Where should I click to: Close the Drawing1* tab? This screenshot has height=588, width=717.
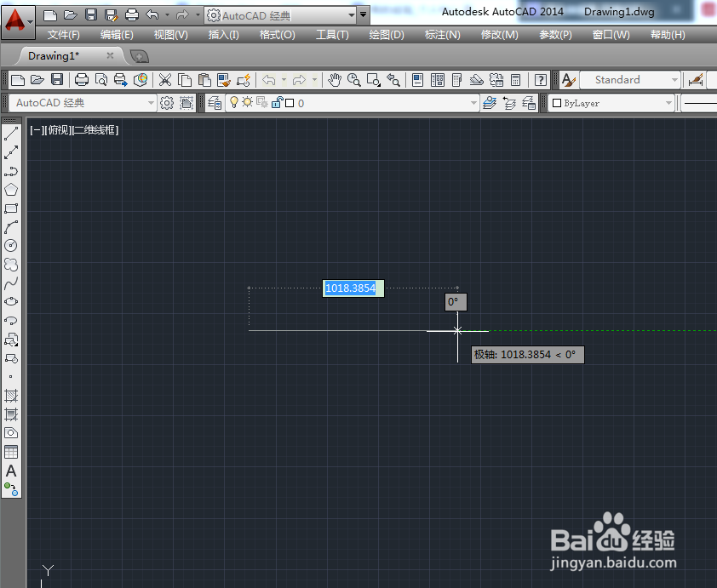pyautogui.click(x=110, y=55)
